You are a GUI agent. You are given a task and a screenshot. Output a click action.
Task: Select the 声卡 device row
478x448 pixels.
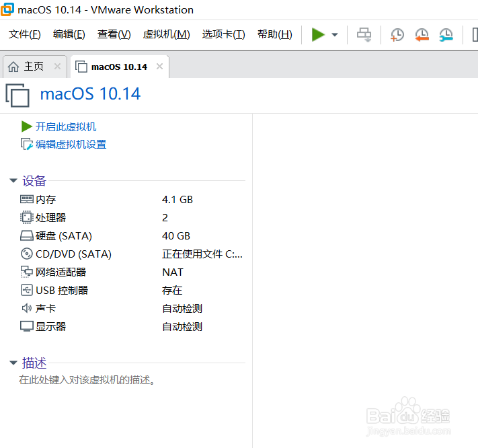[x=132, y=308]
